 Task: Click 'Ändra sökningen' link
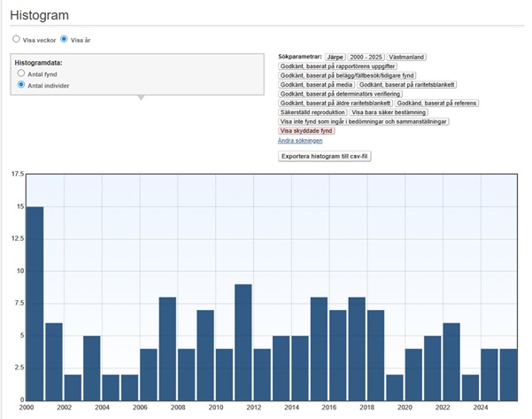point(300,140)
